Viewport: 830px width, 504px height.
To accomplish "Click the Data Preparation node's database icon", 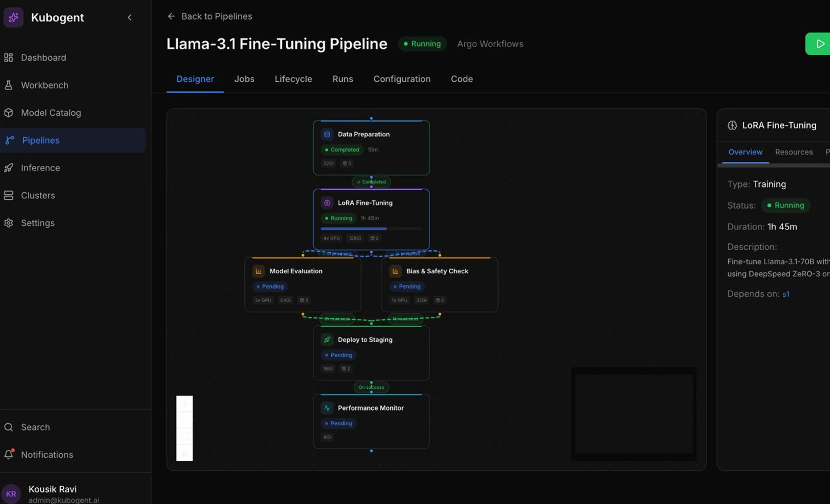I will coord(327,134).
